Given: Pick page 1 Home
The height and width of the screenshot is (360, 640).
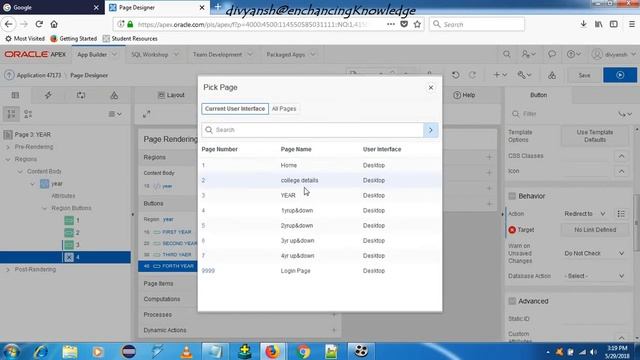Looking at the screenshot, I should (x=320, y=165).
